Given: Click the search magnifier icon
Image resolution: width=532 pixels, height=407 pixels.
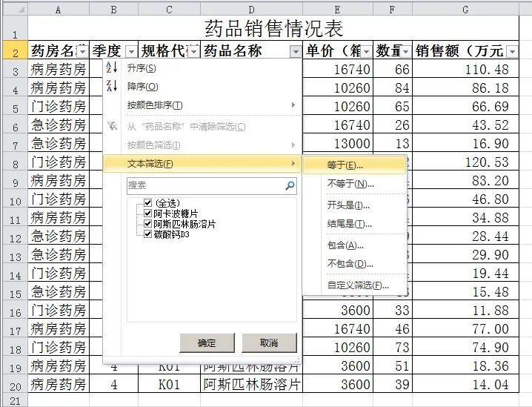Looking at the screenshot, I should (290, 185).
